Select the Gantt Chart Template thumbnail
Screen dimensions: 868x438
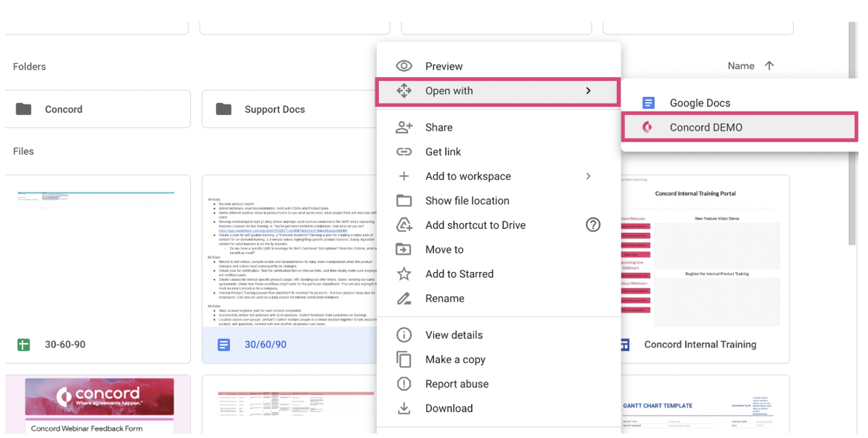point(705,405)
